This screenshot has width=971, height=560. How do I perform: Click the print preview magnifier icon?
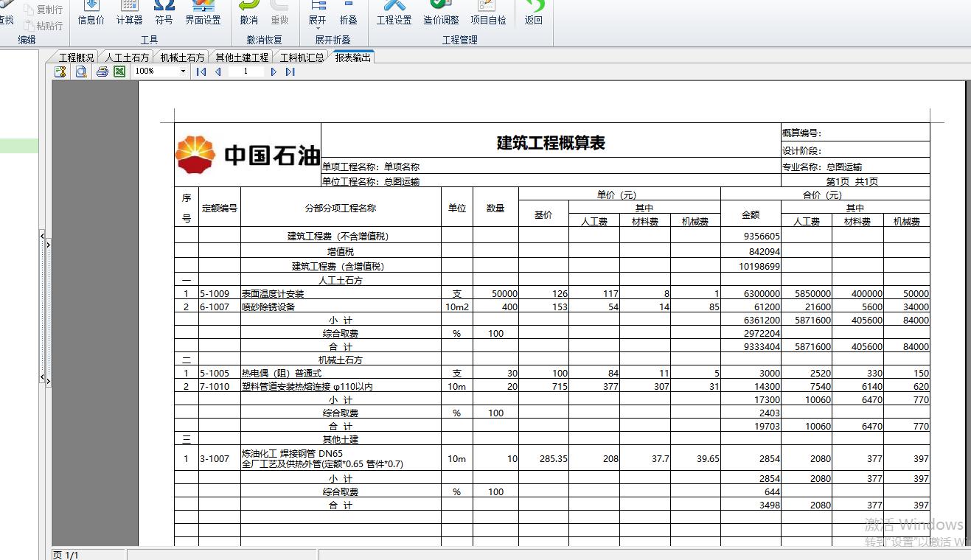pos(81,71)
